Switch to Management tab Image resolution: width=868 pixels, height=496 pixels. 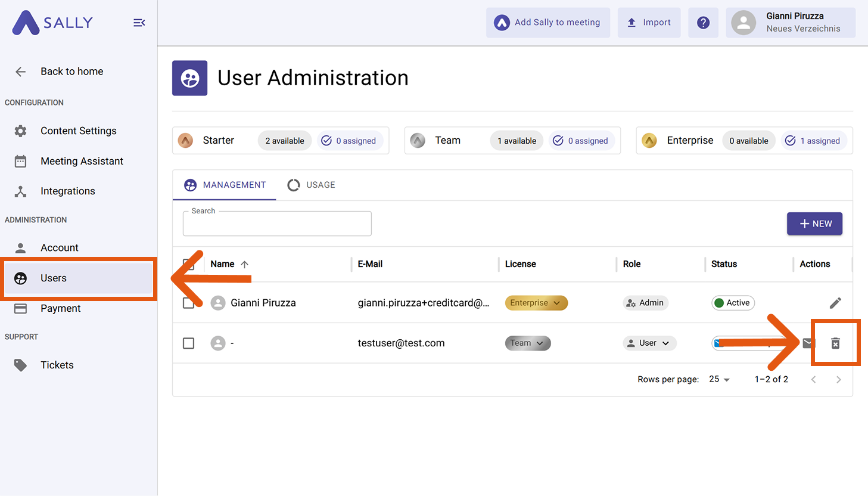click(225, 185)
